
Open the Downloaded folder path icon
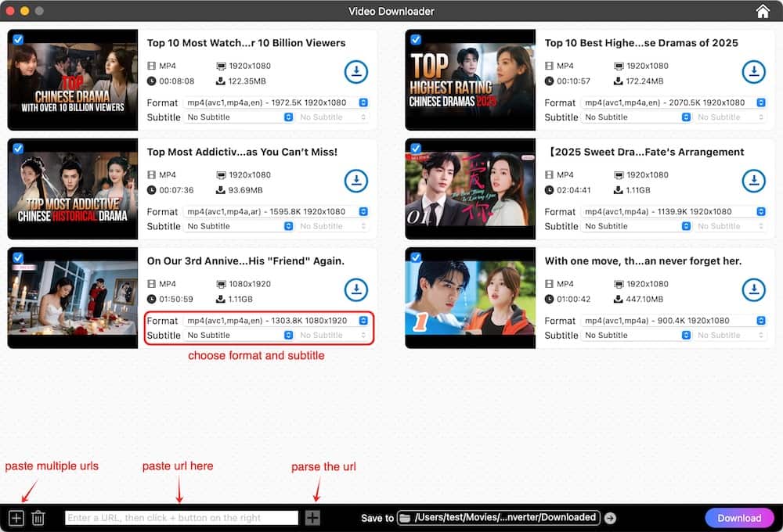click(404, 517)
